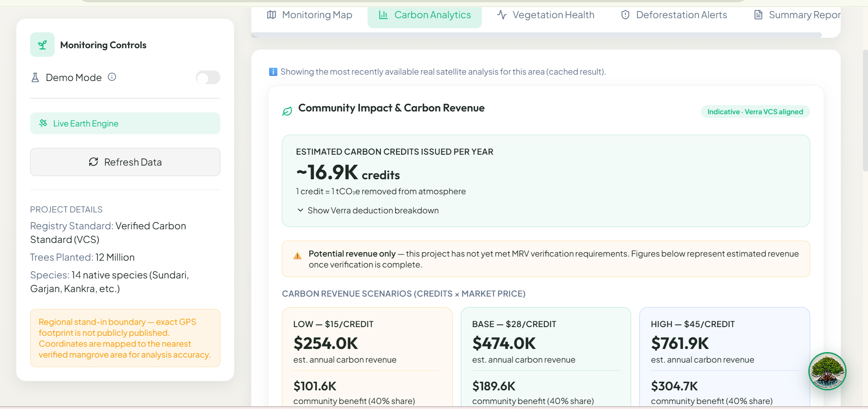Screen dimensions: 868x409
Task: Click the sprout icon beside Monitoring Controls
Action: coord(42,45)
